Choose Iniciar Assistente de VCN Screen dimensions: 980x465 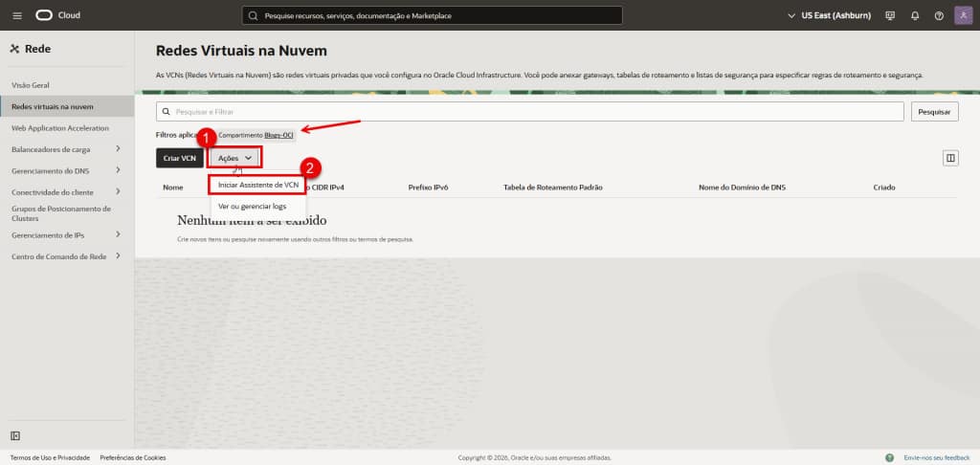click(x=258, y=185)
